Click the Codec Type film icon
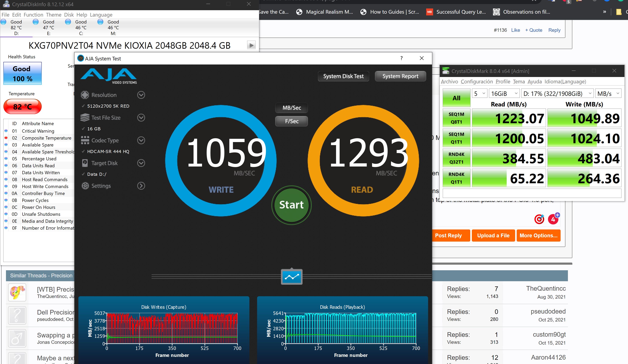This screenshot has height=364, width=628. [x=85, y=140]
